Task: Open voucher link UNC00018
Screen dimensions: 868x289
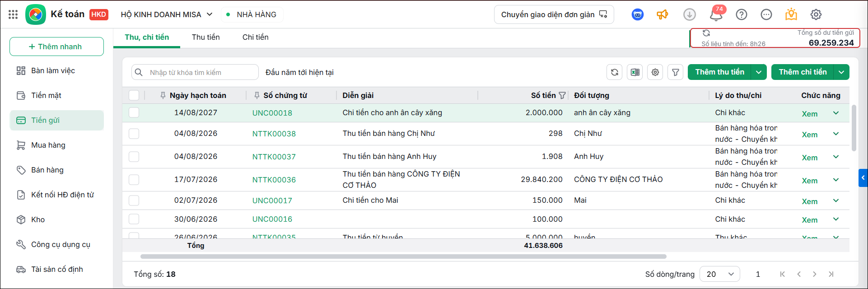Action: point(272,113)
